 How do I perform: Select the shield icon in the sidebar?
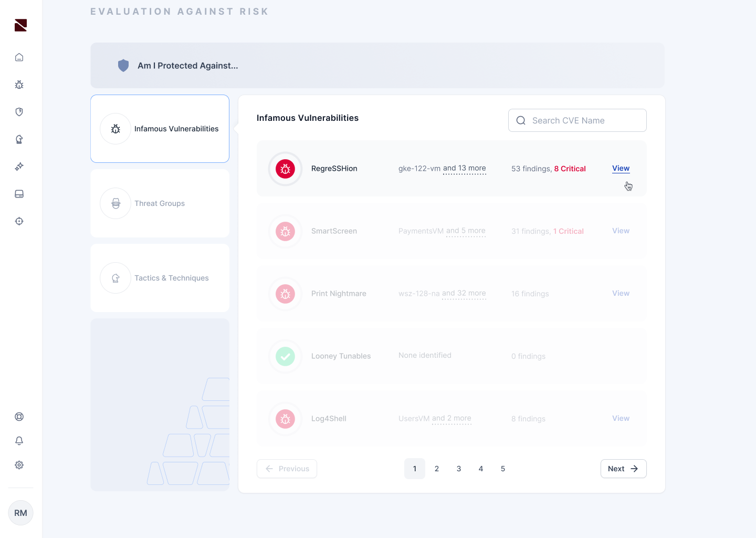click(19, 112)
